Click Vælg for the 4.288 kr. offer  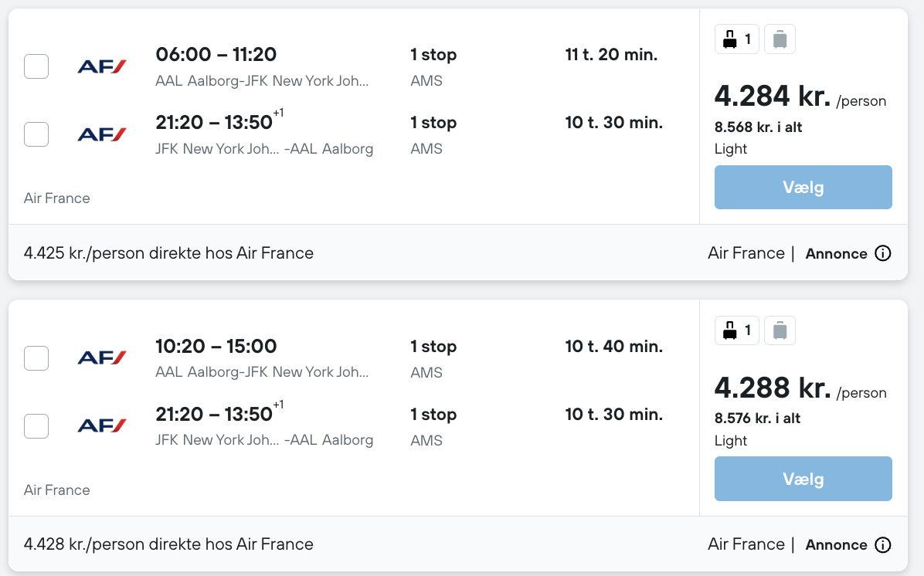(x=803, y=479)
